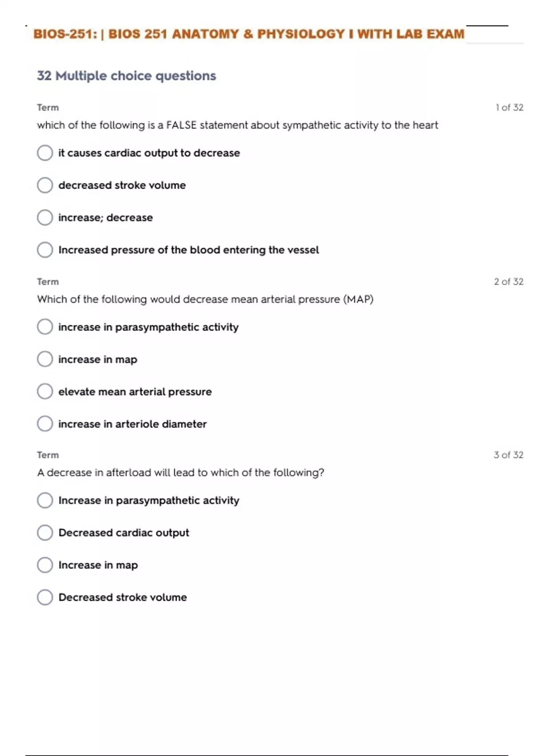Pick 'Decreased stroke volume' under the afterload question
The image size is (534, 756).
(45, 597)
